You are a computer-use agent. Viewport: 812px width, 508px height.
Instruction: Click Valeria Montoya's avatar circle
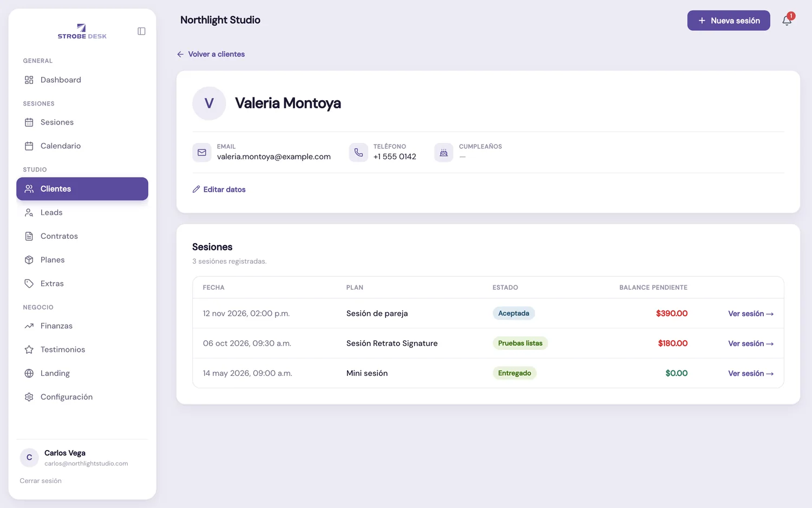tap(209, 103)
